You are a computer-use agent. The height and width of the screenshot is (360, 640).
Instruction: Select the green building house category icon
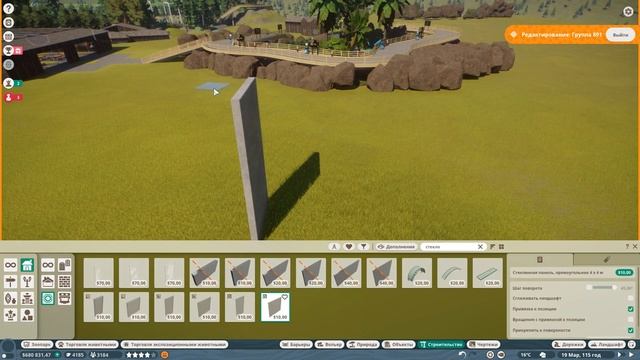click(27, 265)
